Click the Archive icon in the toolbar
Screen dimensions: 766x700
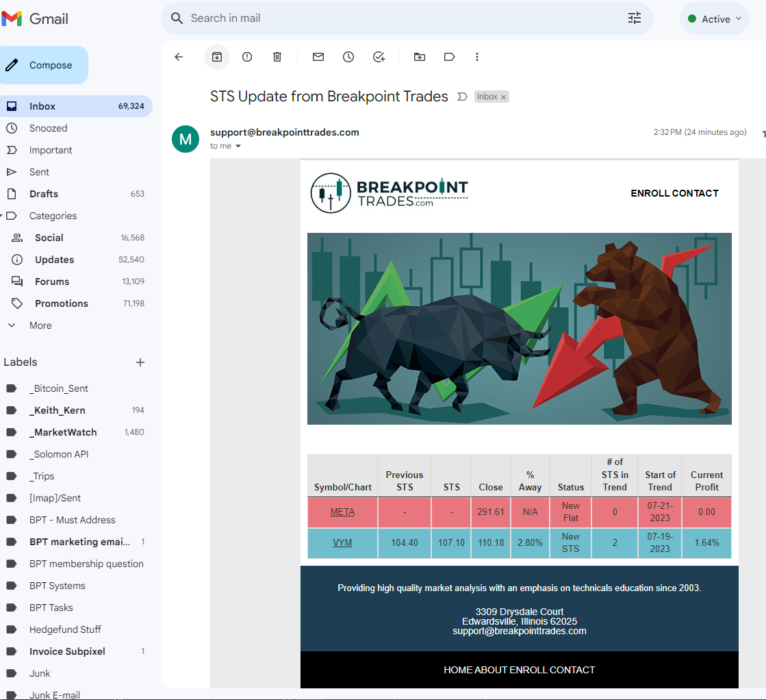[217, 57]
